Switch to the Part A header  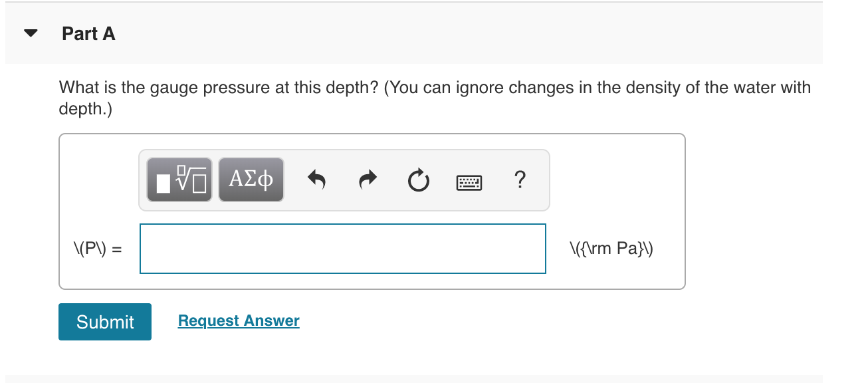(88, 33)
